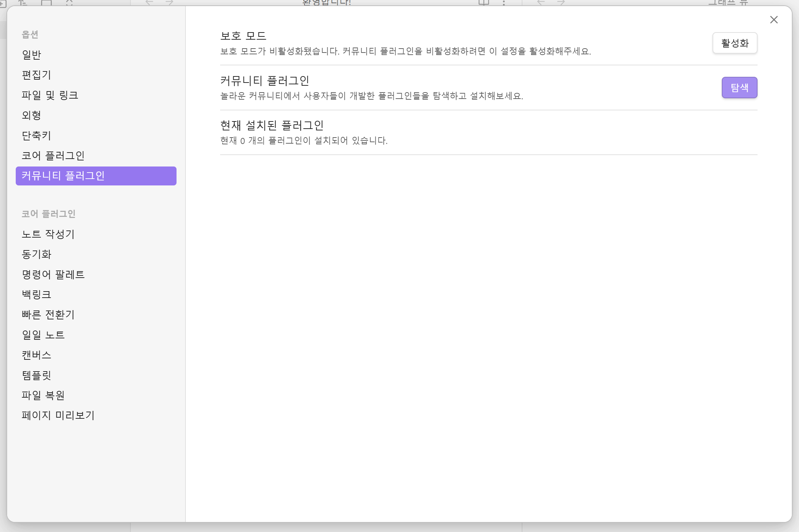This screenshot has width=799, height=532.
Task: Open the 일반 settings section
Action: pos(31,55)
